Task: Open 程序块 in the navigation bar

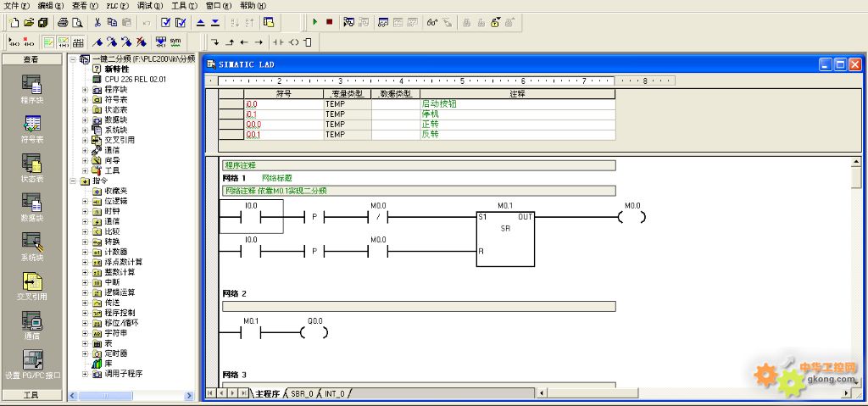Action: click(31, 89)
